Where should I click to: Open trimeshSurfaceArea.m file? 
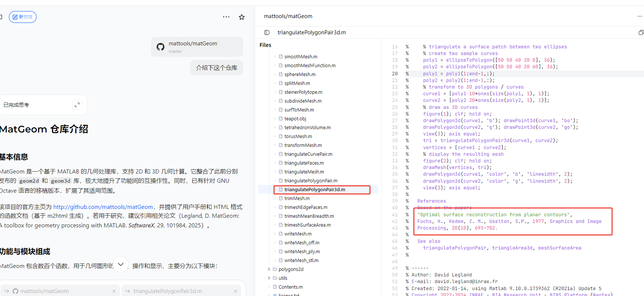point(307,225)
